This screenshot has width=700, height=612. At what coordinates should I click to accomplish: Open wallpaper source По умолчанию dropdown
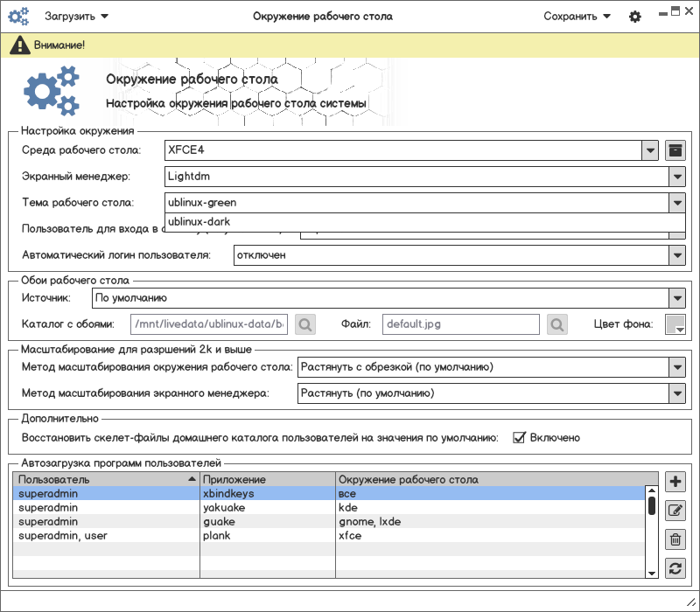coord(676,299)
